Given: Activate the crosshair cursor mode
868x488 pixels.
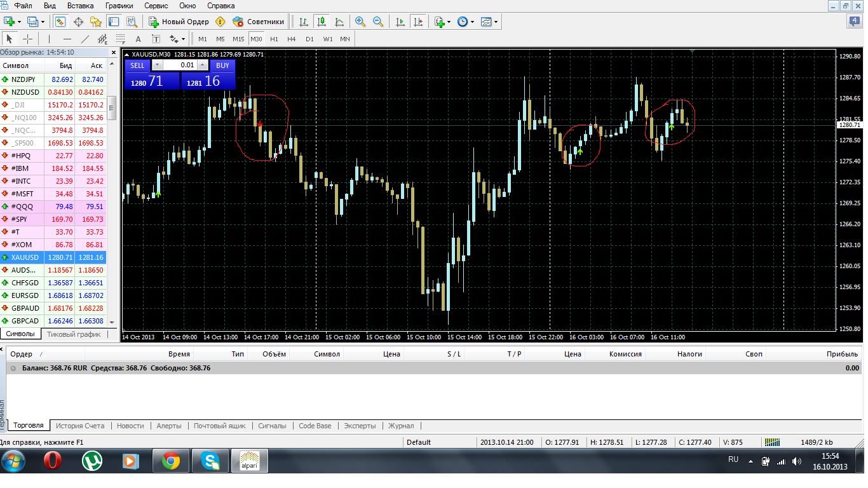Looking at the screenshot, I should (27, 39).
